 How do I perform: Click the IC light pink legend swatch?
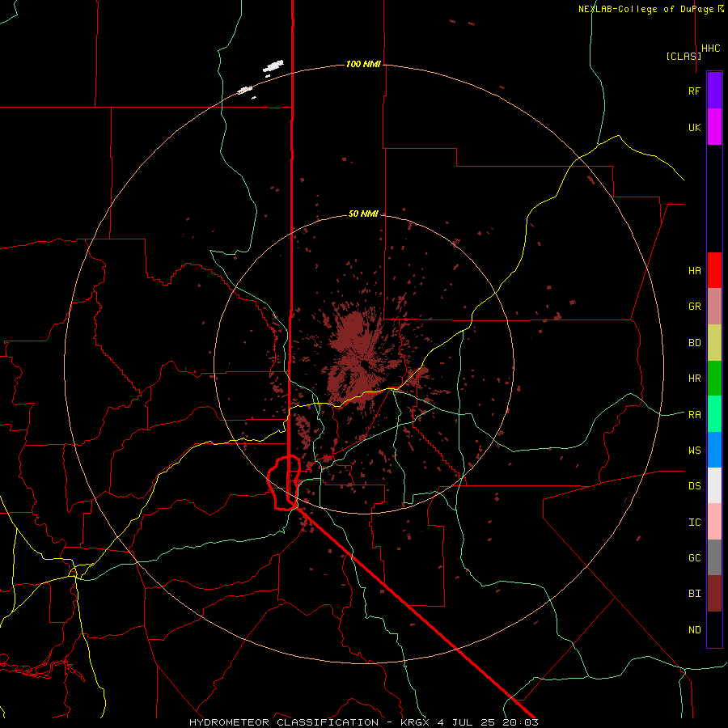click(x=714, y=522)
